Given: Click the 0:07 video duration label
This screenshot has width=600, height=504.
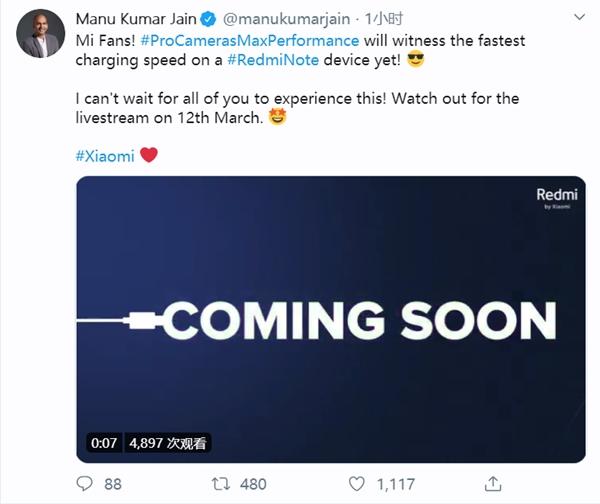Looking at the screenshot, I should (104, 443).
